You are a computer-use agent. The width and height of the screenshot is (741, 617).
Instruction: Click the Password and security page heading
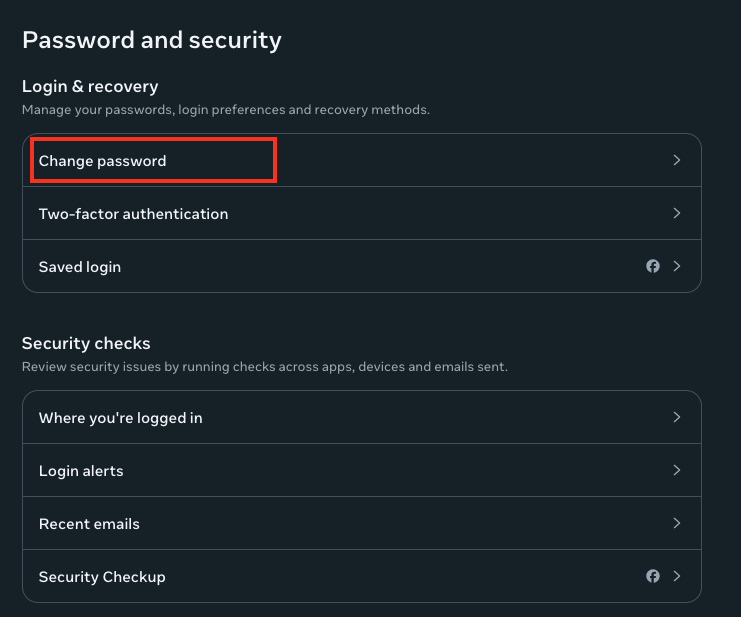point(152,40)
